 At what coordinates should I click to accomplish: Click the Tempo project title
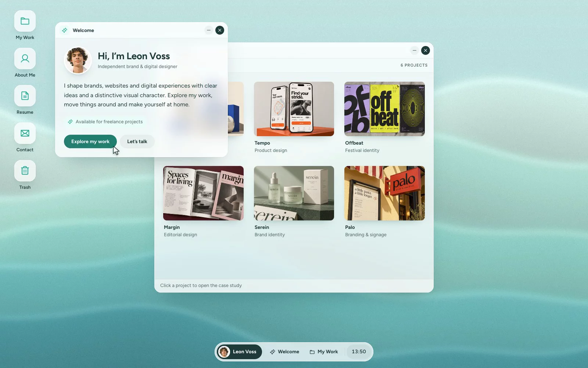[x=262, y=143]
